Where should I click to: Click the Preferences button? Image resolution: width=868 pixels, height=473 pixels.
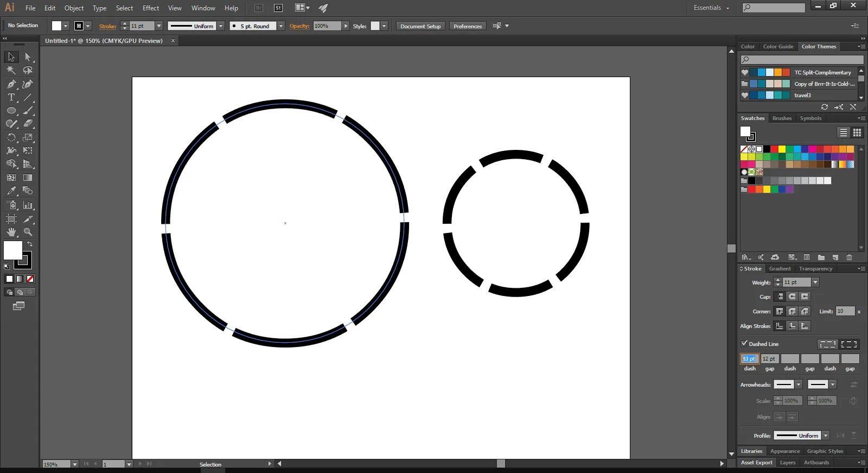[468, 26]
